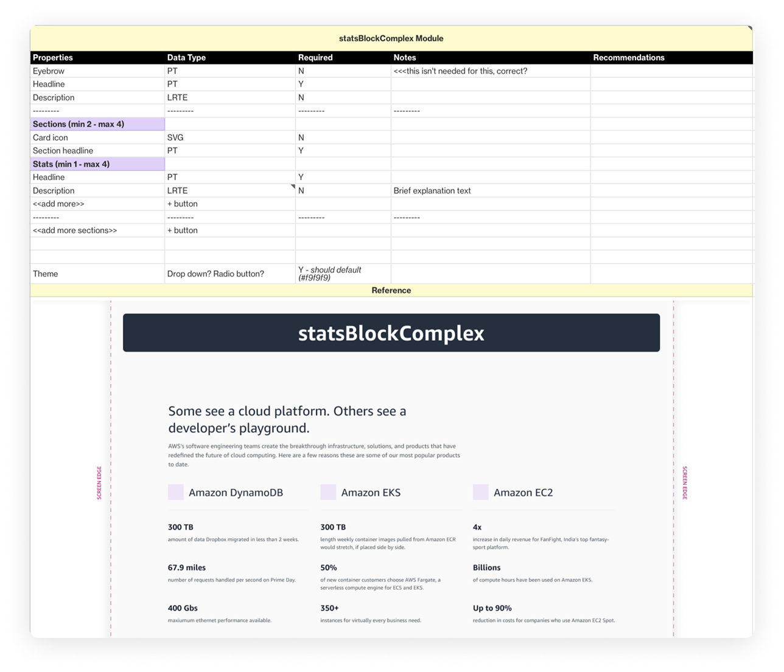The height and width of the screenshot is (672, 784).
Task: Click the Amazon EC2 card icon placeholder
Action: (x=480, y=492)
